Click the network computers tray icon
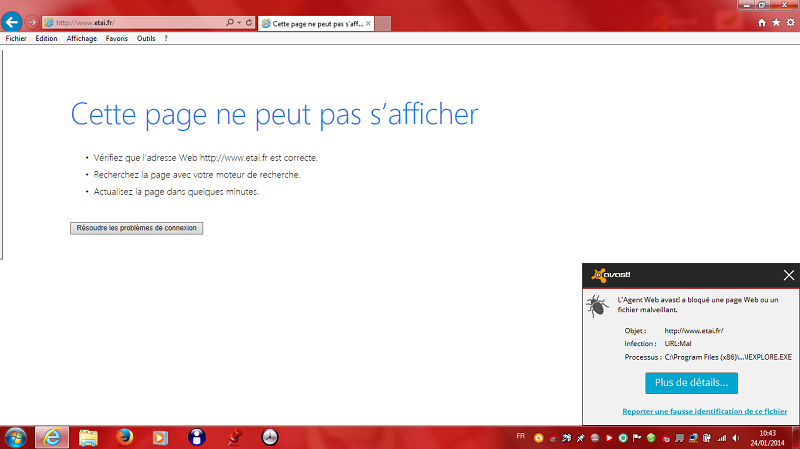The image size is (800, 449). coord(693,438)
